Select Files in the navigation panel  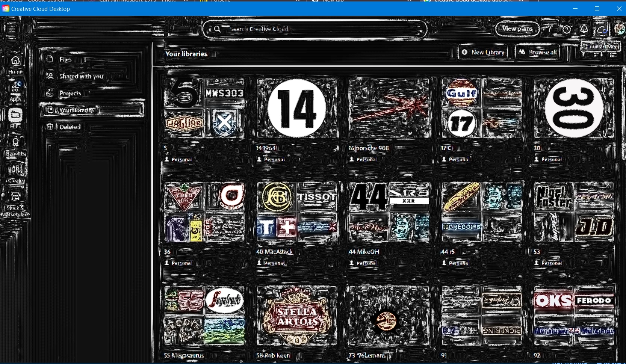pyautogui.click(x=92, y=59)
